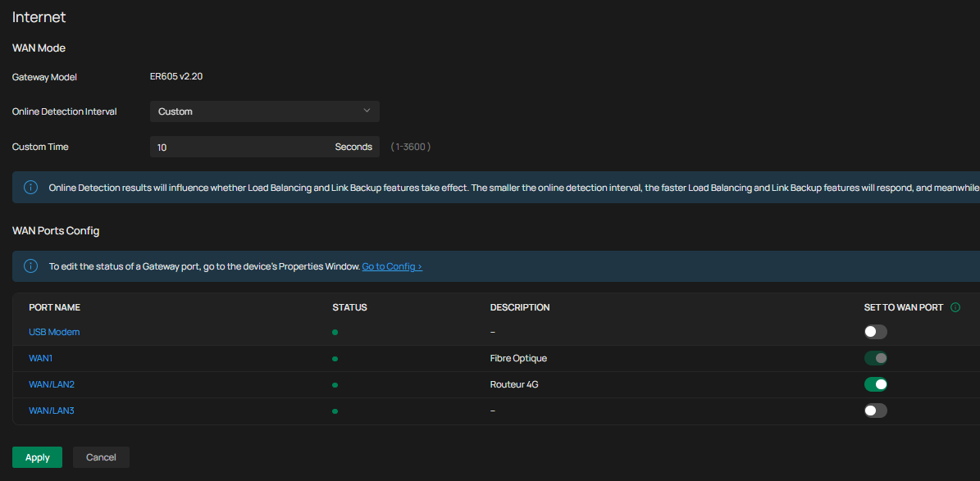Open the Go to Config link
This screenshot has width=980, height=481.
(x=392, y=266)
